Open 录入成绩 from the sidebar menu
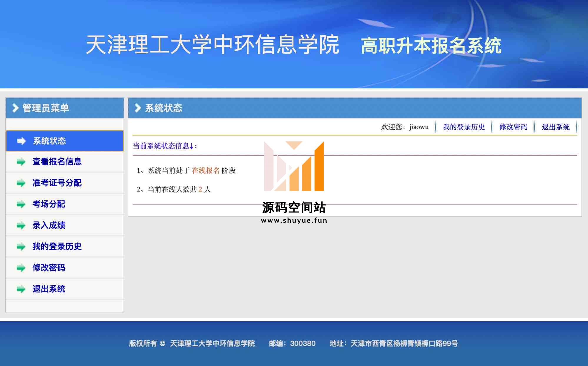 coord(65,225)
